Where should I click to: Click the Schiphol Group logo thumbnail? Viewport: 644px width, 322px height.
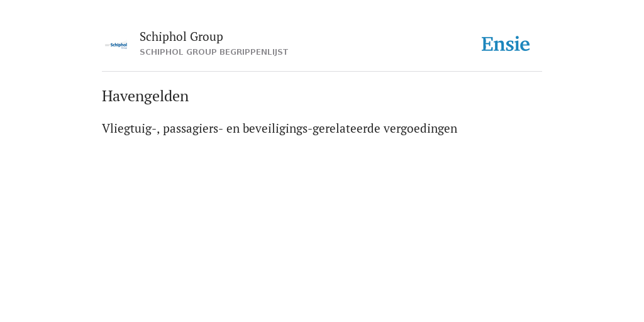pyautogui.click(x=116, y=45)
